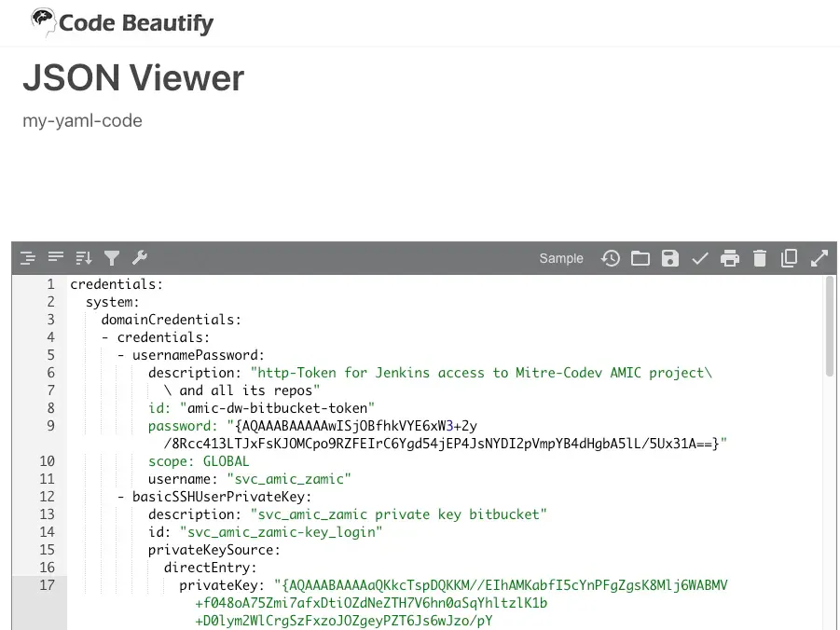The width and height of the screenshot is (840, 630).
Task: Click the GLOBAL scope value on line 10
Action: (226, 461)
